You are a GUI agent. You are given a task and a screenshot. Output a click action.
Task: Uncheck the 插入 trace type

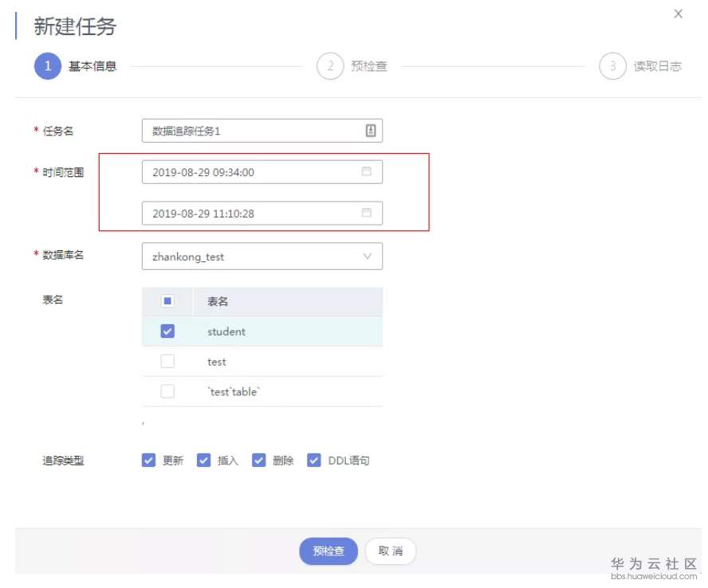tap(203, 460)
